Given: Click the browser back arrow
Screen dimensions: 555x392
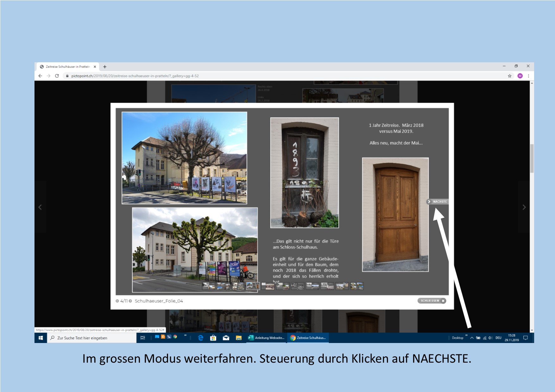Looking at the screenshot, I should [x=40, y=76].
